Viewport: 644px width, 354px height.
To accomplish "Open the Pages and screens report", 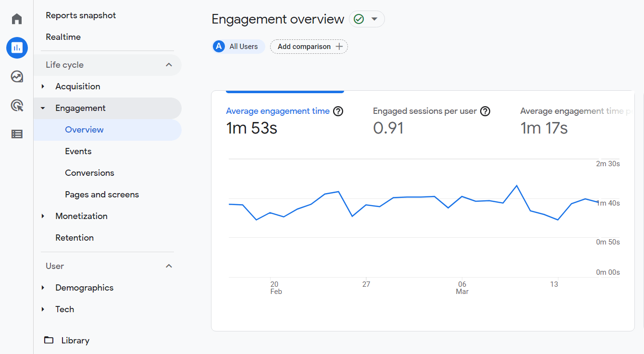I will [101, 194].
